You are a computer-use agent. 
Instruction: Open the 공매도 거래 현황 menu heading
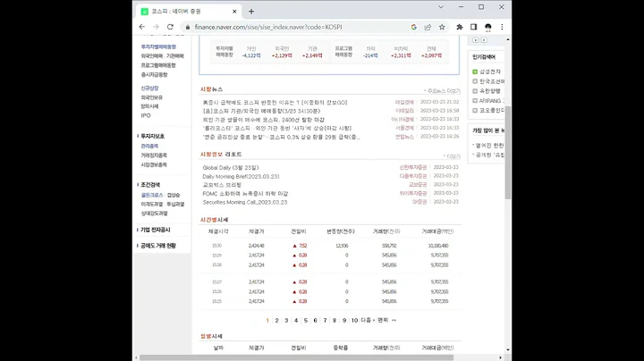click(158, 246)
